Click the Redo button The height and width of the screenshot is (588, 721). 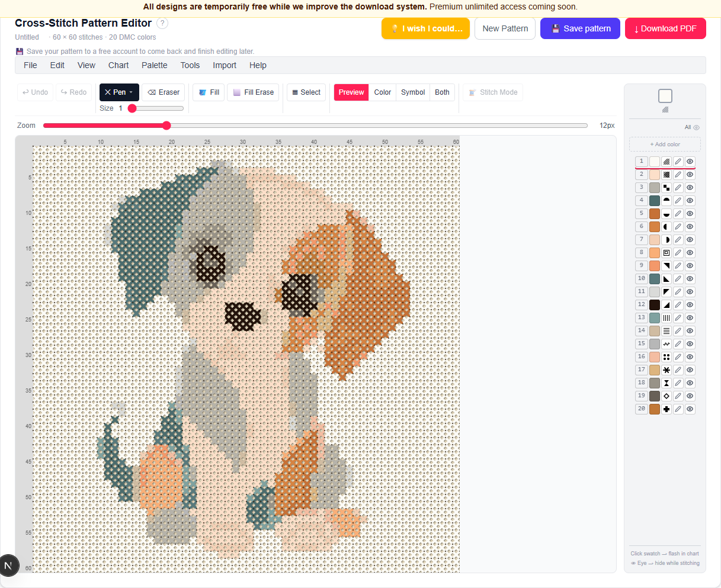click(x=73, y=92)
